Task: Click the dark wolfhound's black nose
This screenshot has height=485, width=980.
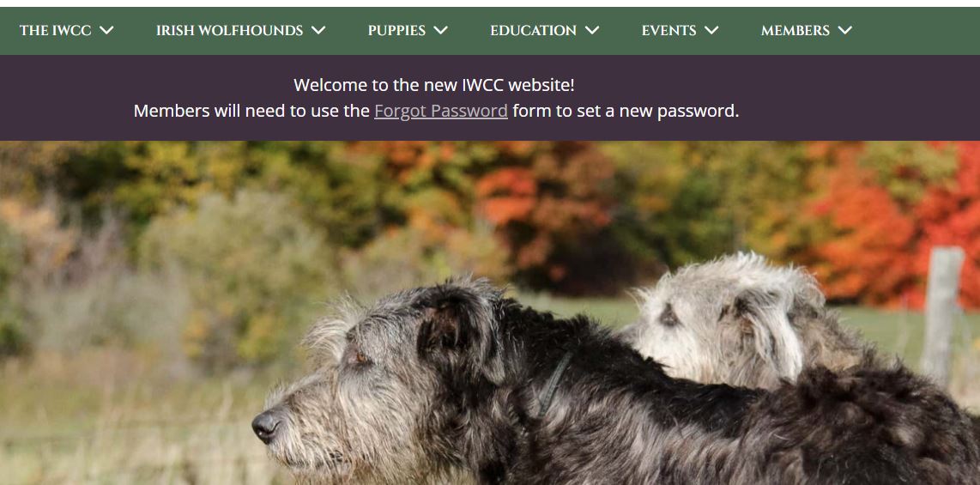Action: pyautogui.click(x=266, y=427)
